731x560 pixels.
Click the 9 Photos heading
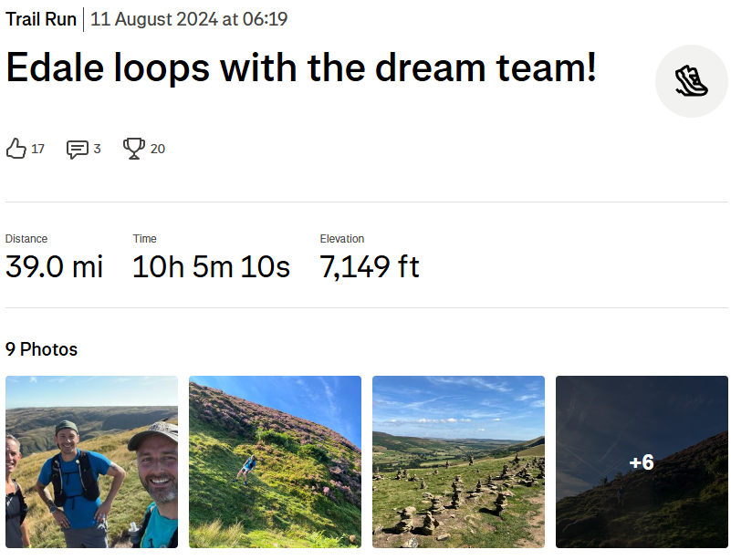pyautogui.click(x=41, y=349)
